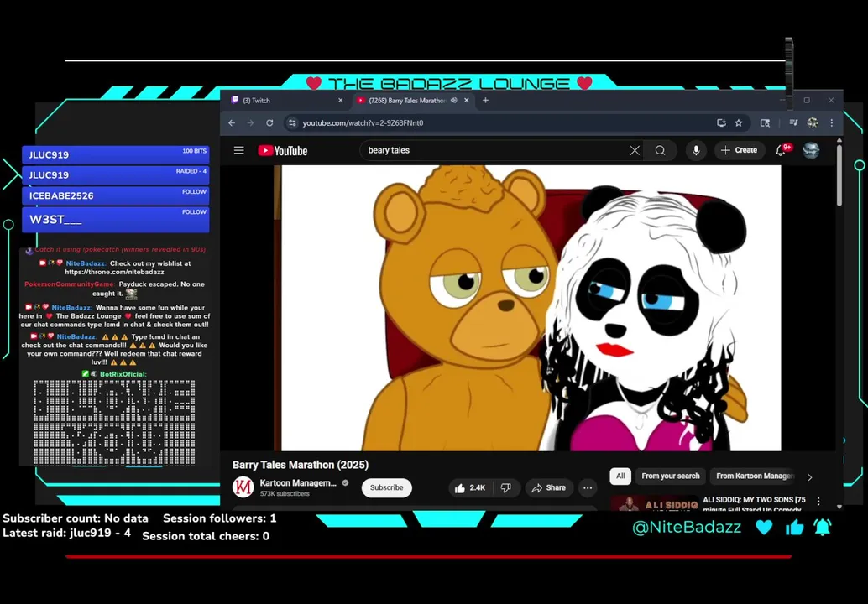Click the blue heart overlay icon
The width and height of the screenshot is (868, 604).
pyautogui.click(x=764, y=527)
